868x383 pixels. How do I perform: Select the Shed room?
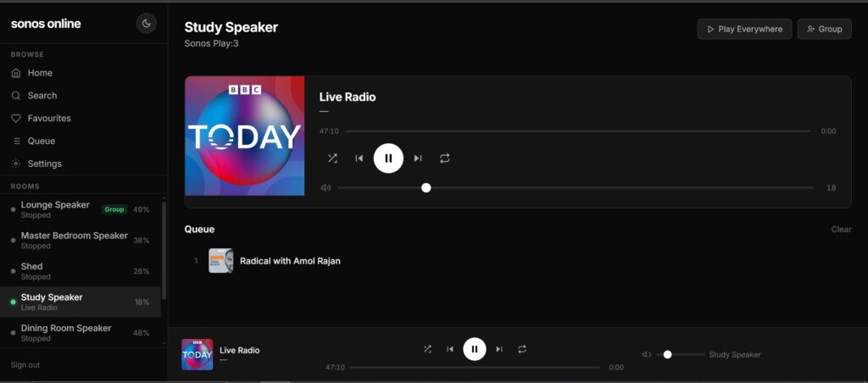coord(81,271)
